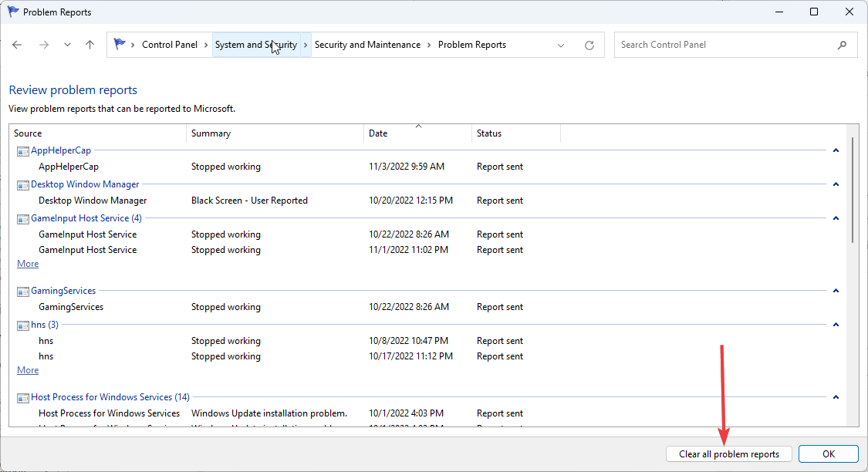Sort list by Source column

point(97,133)
